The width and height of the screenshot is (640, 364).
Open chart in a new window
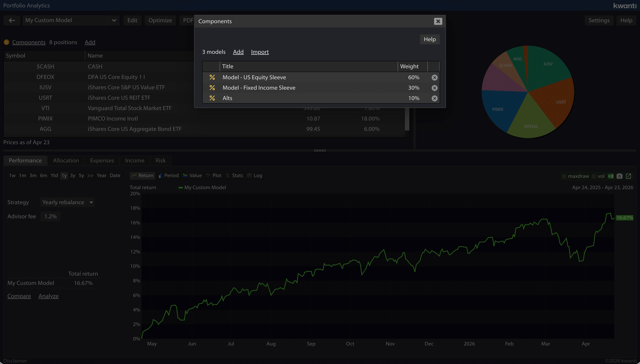click(x=628, y=176)
